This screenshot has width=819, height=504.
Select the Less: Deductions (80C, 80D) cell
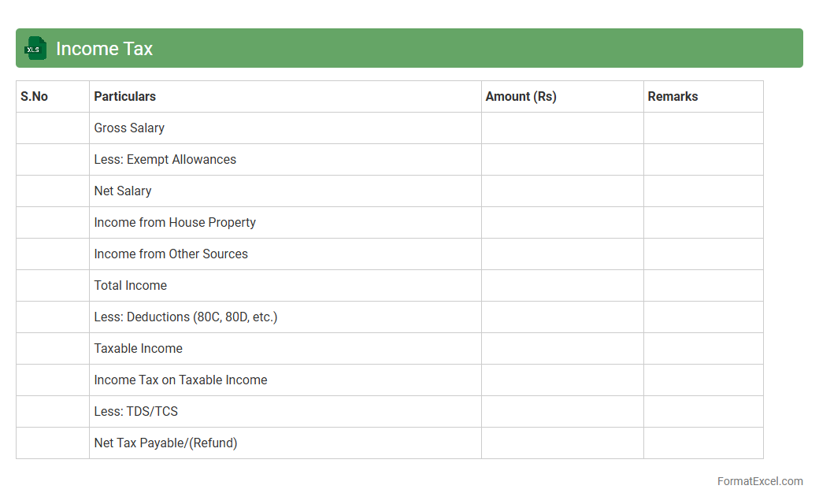pos(186,317)
